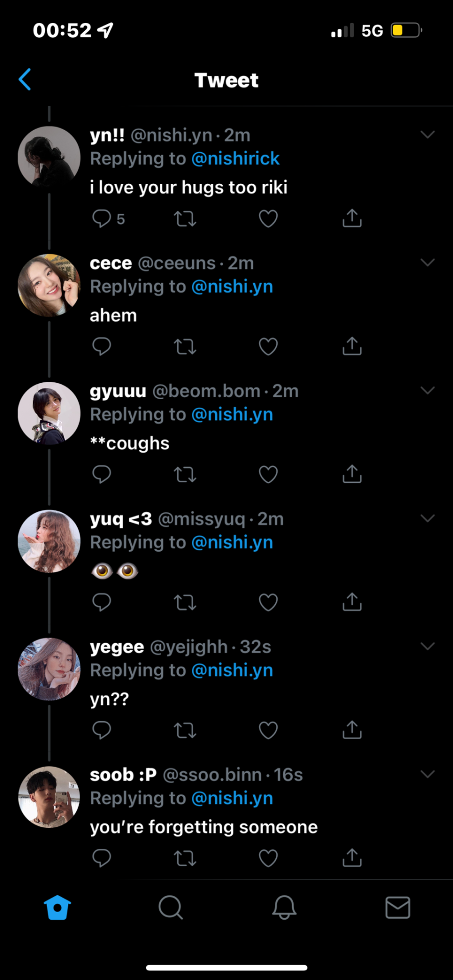Open the Notifications bell tab
This screenshot has height=980, width=453.
coord(284,908)
